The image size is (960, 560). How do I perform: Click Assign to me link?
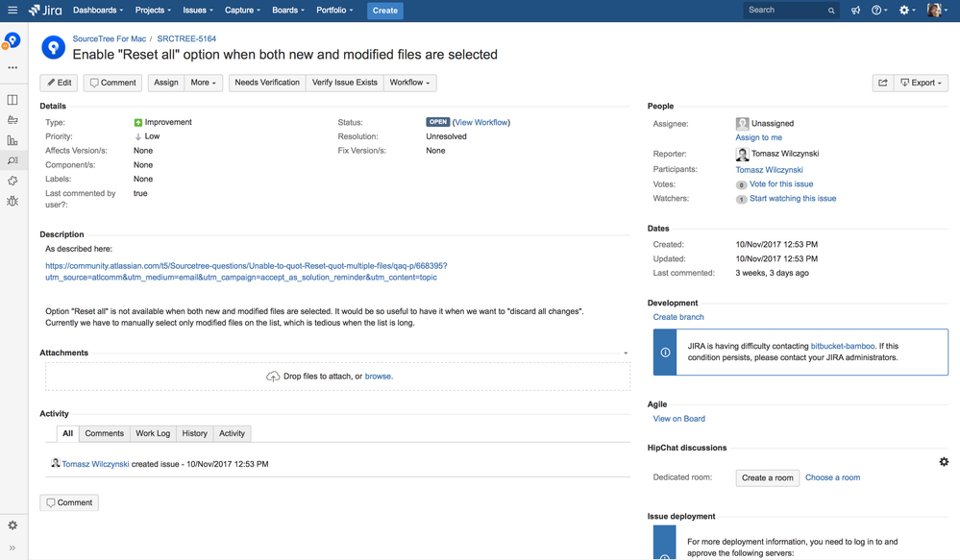[x=758, y=137]
